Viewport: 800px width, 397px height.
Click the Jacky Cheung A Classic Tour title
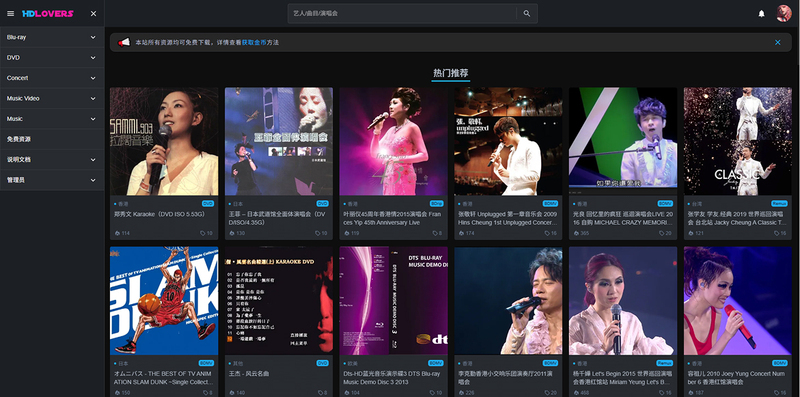737,218
